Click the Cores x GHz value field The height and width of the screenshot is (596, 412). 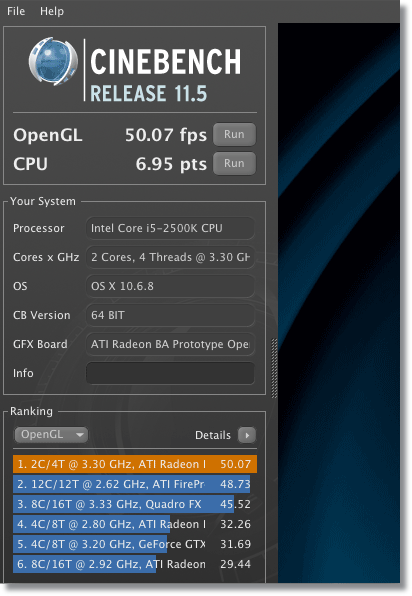[x=170, y=257]
